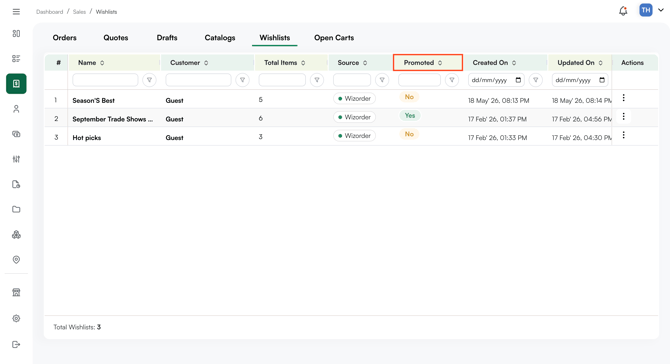Open the Season'S Best wishlist
The height and width of the screenshot is (364, 670).
click(94, 100)
